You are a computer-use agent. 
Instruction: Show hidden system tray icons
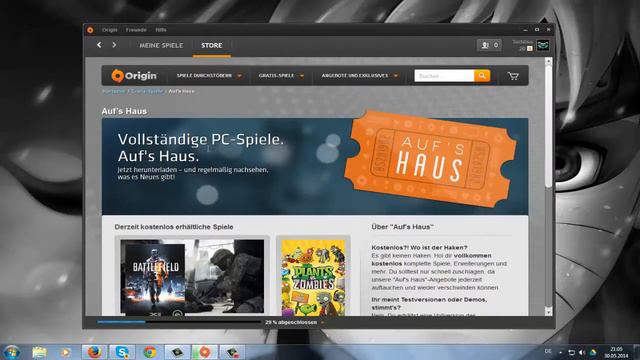(560, 352)
